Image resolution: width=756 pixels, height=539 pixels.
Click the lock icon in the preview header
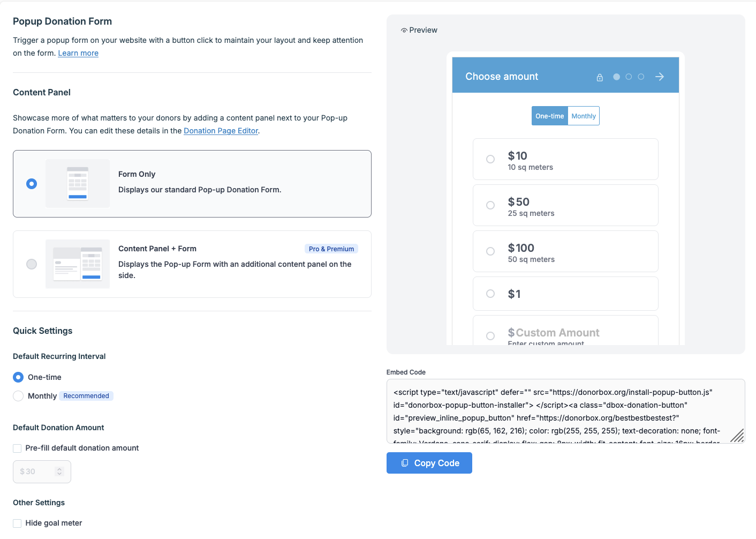[x=600, y=77]
